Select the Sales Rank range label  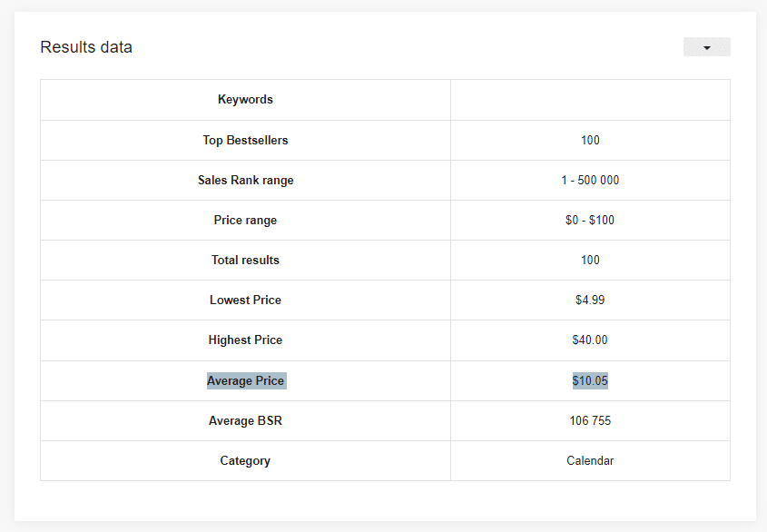pyautogui.click(x=245, y=180)
